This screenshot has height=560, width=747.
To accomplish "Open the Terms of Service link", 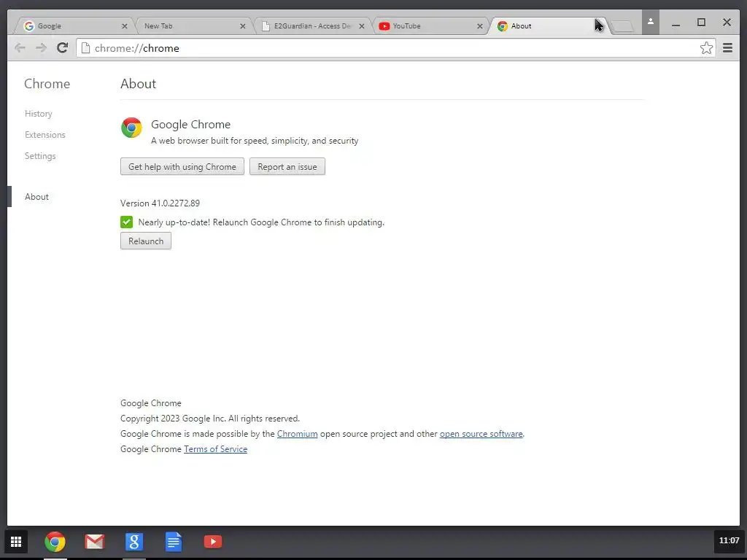I will 215,449.
